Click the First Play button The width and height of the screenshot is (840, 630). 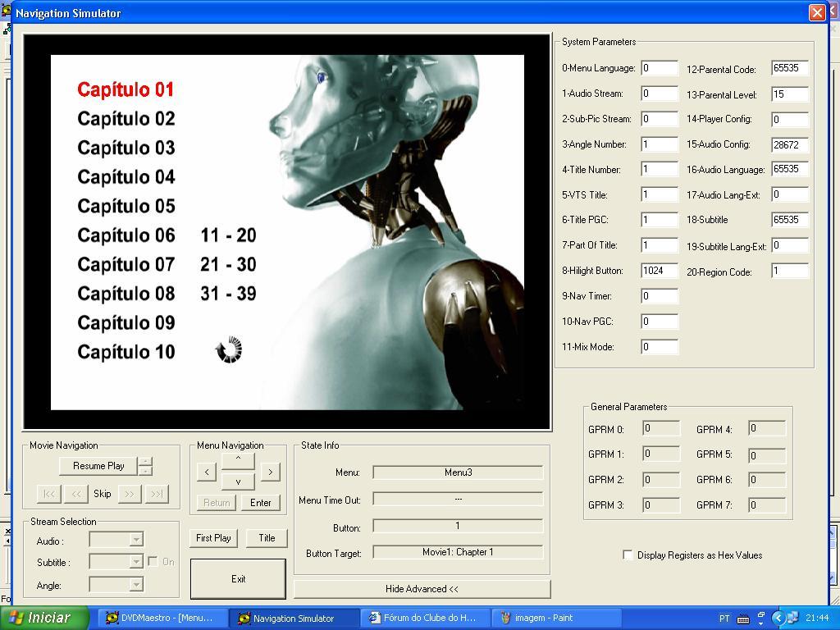tap(213, 538)
